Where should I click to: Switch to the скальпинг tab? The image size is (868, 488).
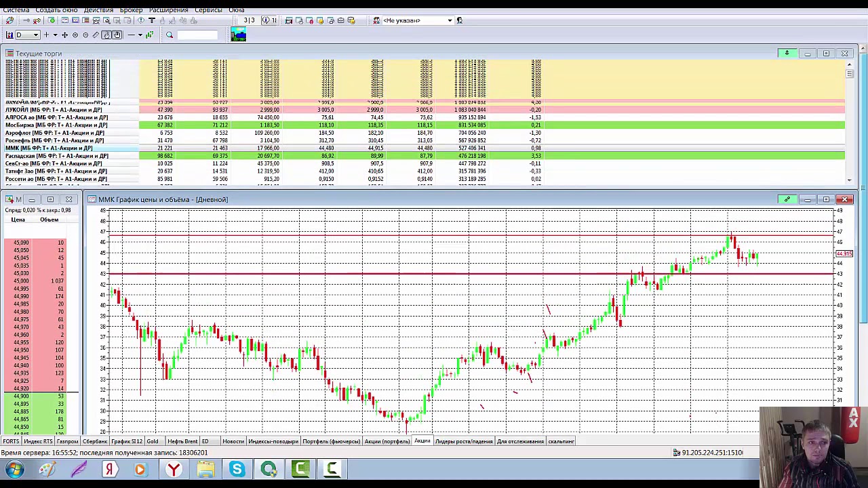point(561,441)
